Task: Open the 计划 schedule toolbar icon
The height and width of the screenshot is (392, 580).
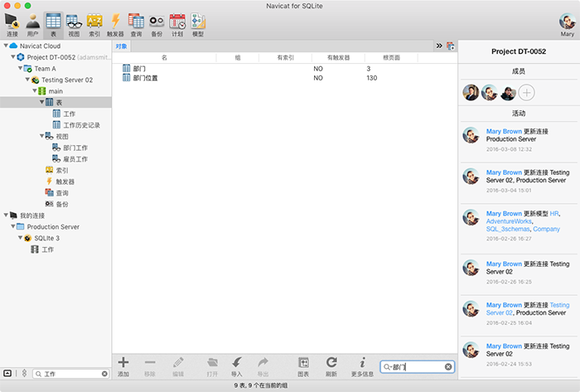Action: click(x=177, y=25)
